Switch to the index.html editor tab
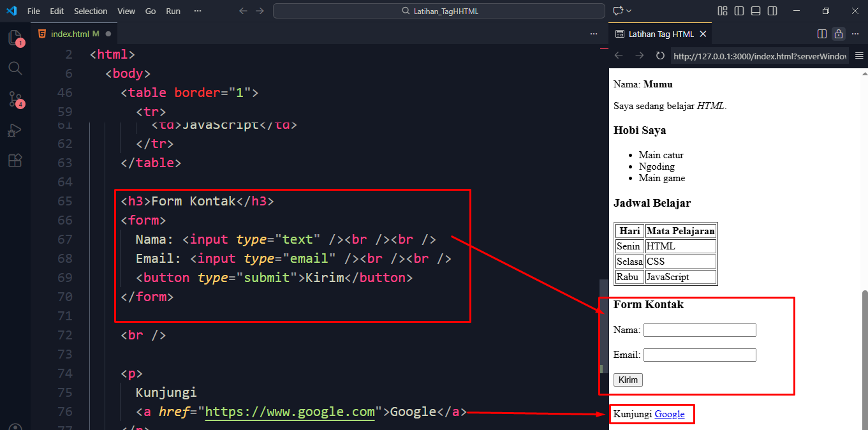Image resolution: width=868 pixels, height=430 pixels. [70, 34]
